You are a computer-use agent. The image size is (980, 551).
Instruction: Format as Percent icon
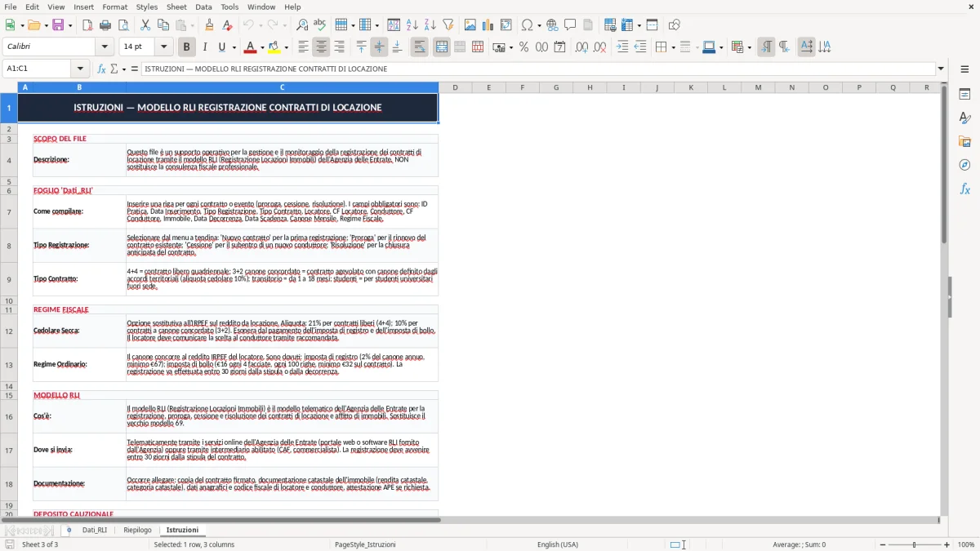pyautogui.click(x=523, y=47)
